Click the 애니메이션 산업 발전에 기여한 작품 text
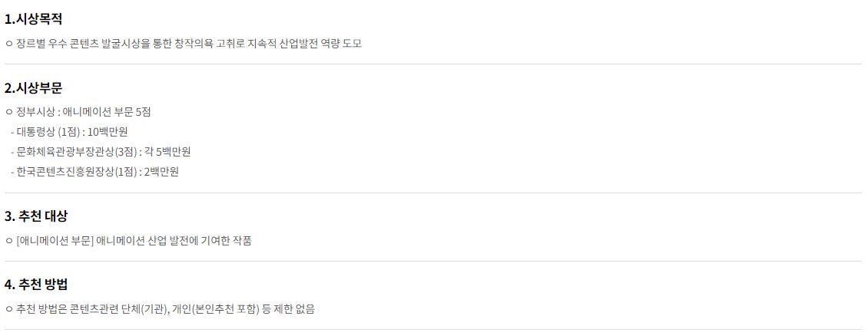Viewport: 868px width, 336px height. 174,240
